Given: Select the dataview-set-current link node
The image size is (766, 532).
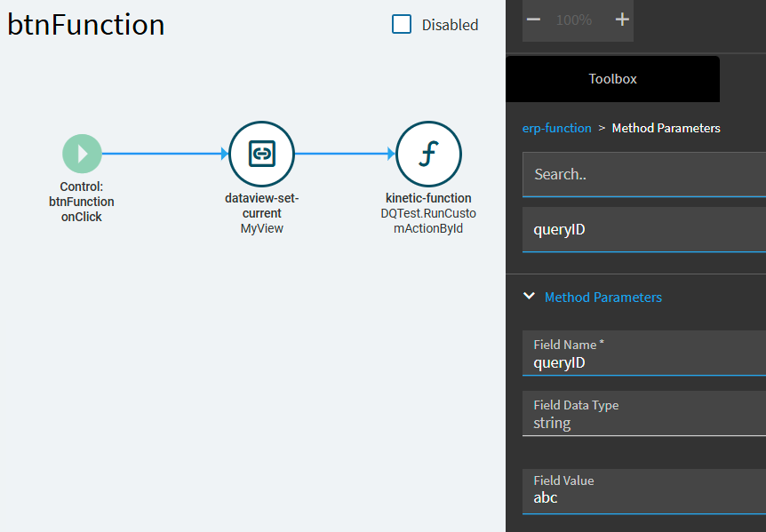Looking at the screenshot, I should pos(262,154).
